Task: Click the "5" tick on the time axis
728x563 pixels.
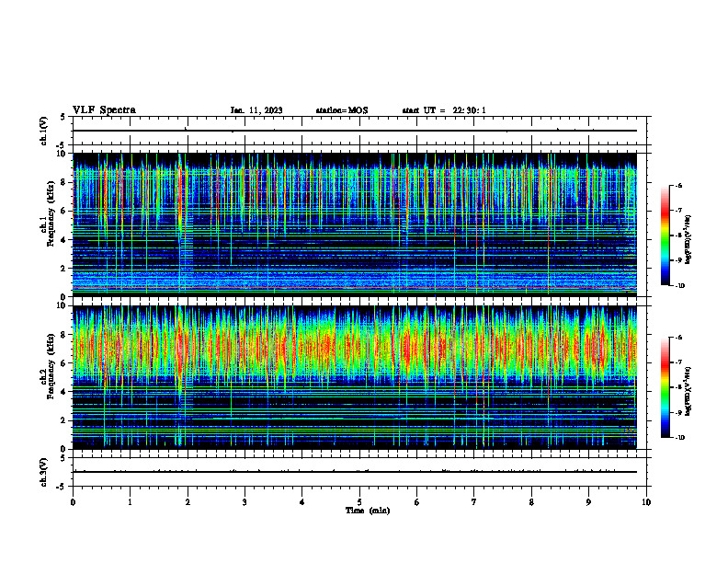Action: [x=359, y=502]
